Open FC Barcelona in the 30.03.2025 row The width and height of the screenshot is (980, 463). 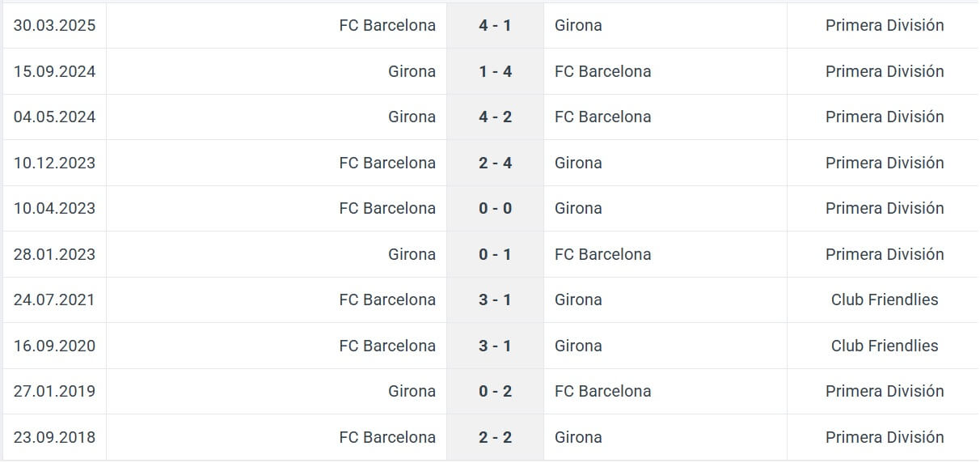coord(387,25)
